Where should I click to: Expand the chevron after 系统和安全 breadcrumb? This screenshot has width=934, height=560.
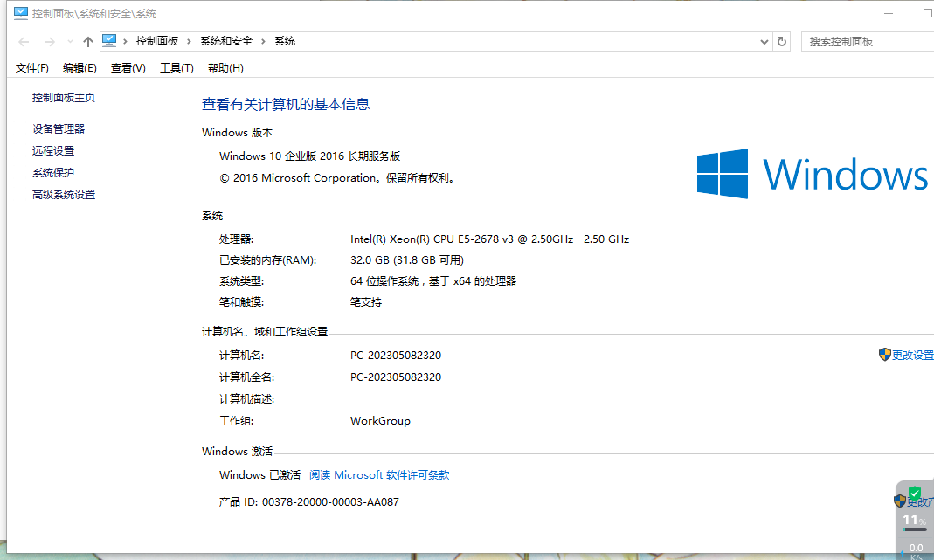tap(263, 41)
